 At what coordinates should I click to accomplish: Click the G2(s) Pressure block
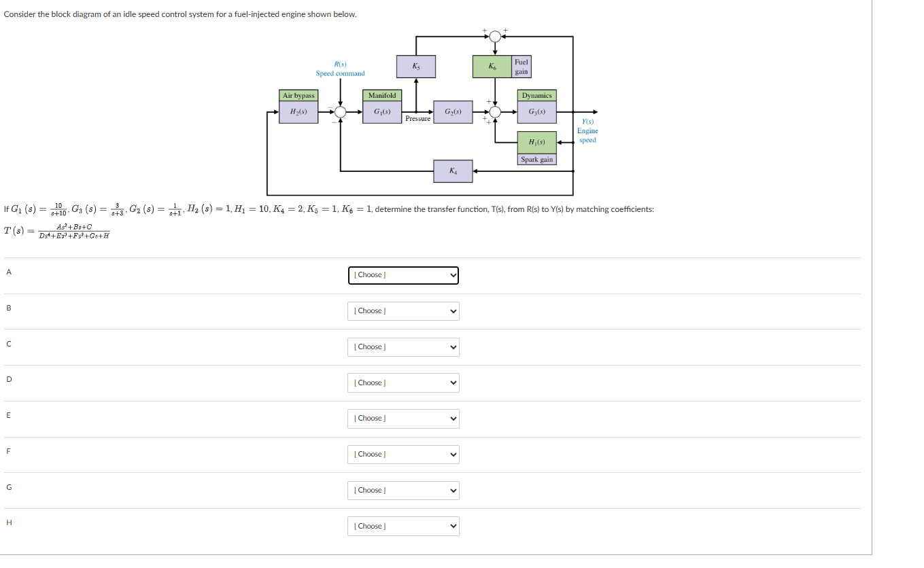click(x=451, y=111)
